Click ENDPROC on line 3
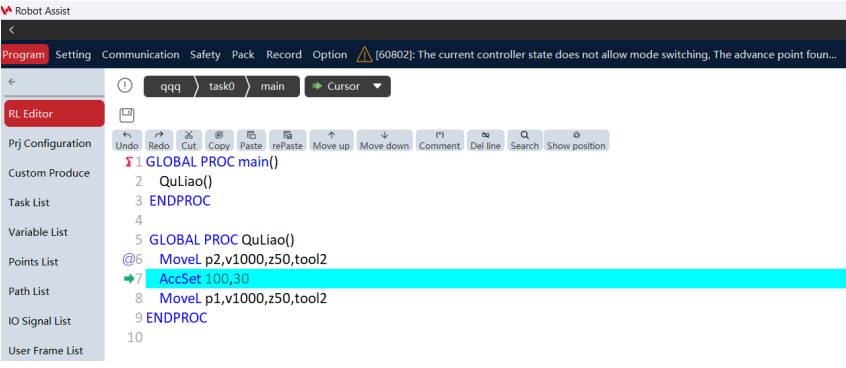This screenshot has height=368, width=846. pos(180,201)
